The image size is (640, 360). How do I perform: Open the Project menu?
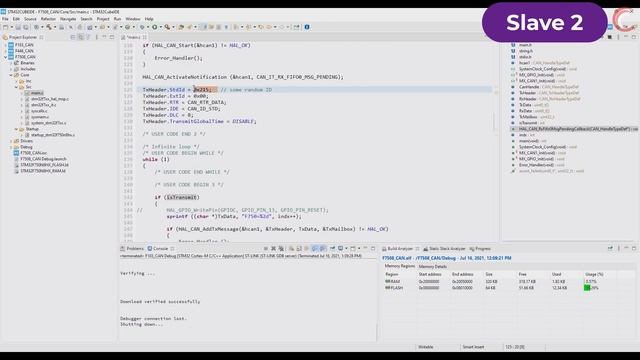103,19
